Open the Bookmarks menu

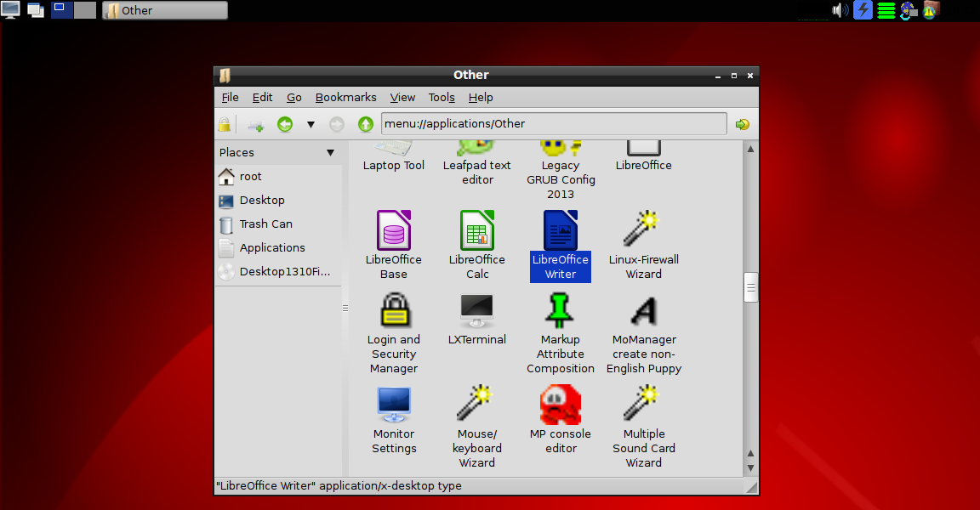pyautogui.click(x=345, y=98)
